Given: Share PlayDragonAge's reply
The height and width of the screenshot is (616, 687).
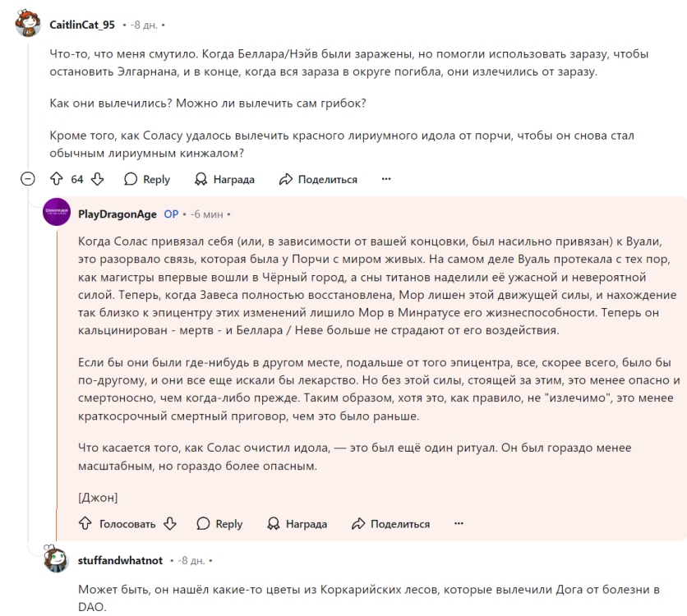Looking at the screenshot, I should click(x=390, y=523).
